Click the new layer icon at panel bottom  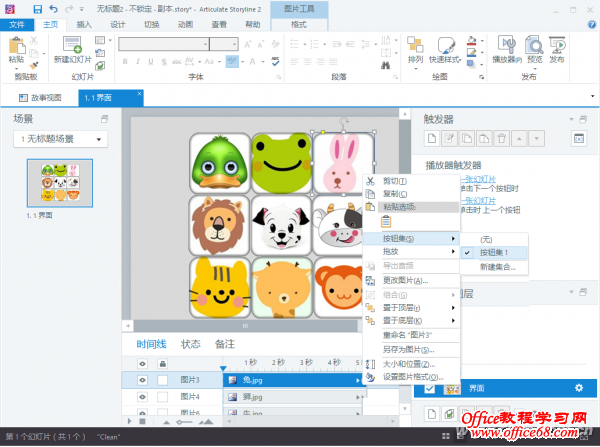coord(432,414)
